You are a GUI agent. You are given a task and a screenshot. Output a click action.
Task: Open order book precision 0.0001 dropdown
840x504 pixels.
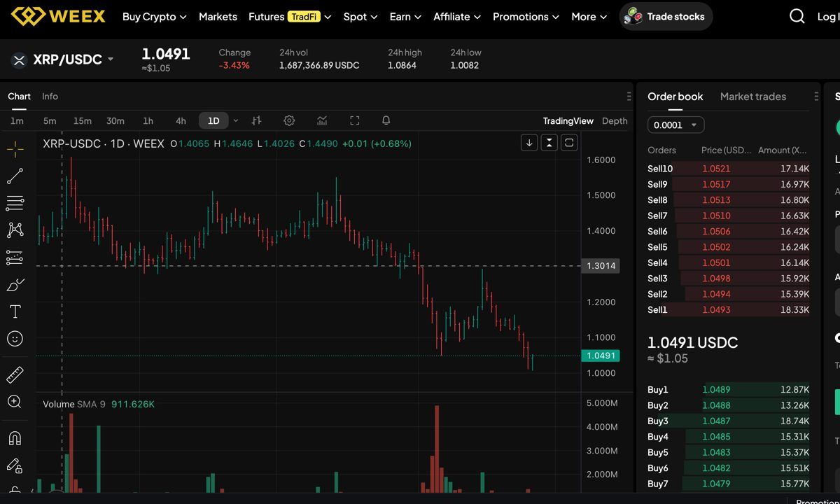pyautogui.click(x=675, y=125)
